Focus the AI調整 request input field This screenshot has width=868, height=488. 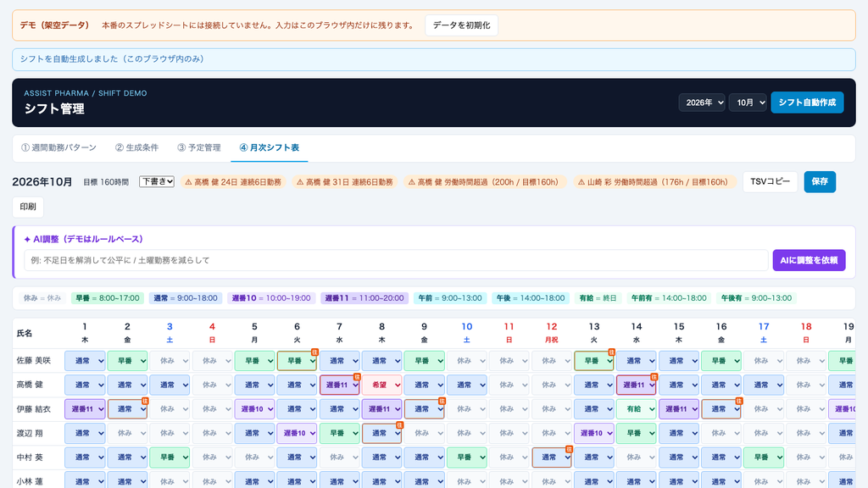click(x=396, y=260)
